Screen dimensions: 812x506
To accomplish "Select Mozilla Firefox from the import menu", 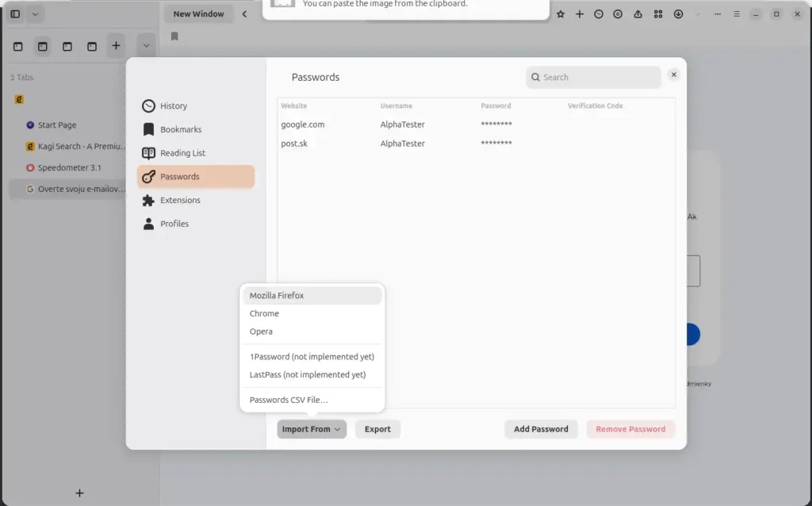I will 277,295.
